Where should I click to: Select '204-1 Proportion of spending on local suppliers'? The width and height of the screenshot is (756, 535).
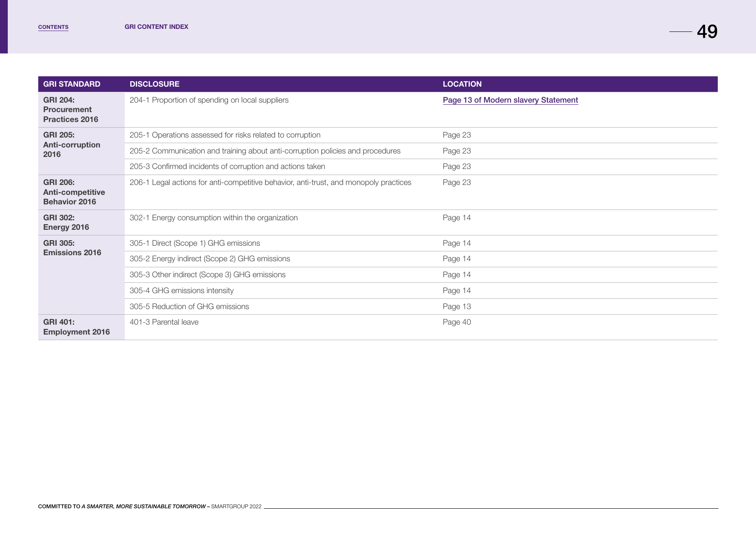[x=209, y=100]
